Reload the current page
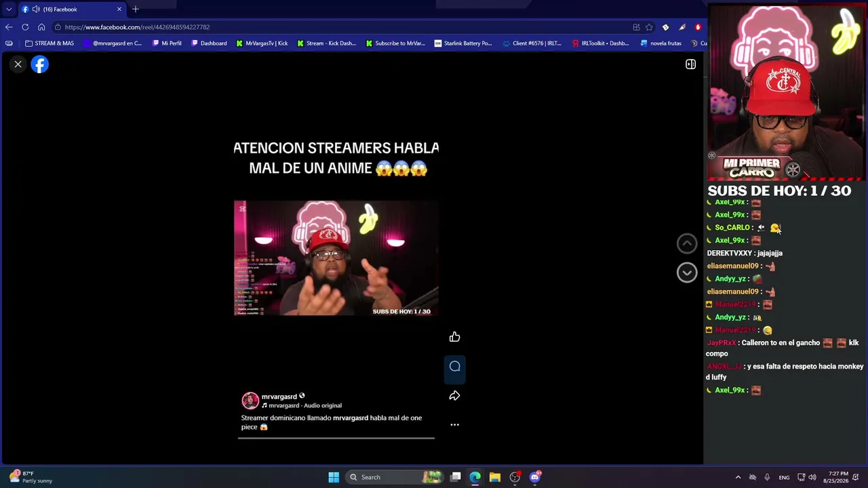 coord(25,27)
